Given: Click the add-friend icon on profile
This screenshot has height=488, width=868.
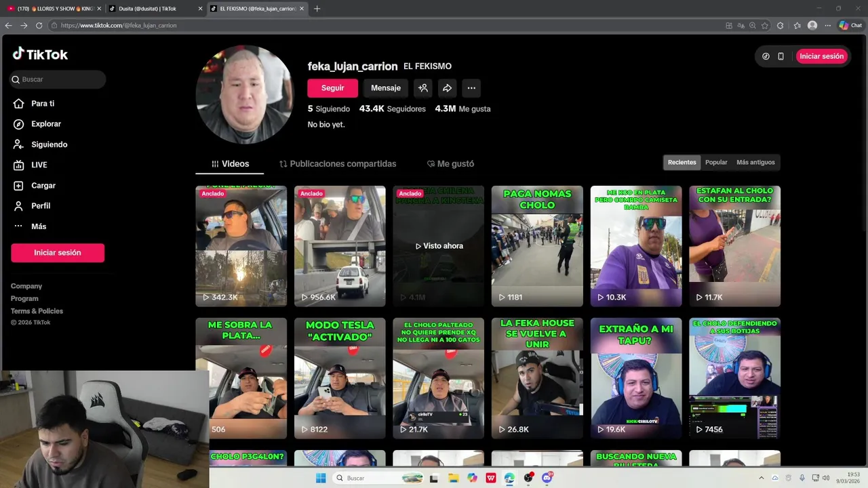Looking at the screenshot, I should point(423,88).
